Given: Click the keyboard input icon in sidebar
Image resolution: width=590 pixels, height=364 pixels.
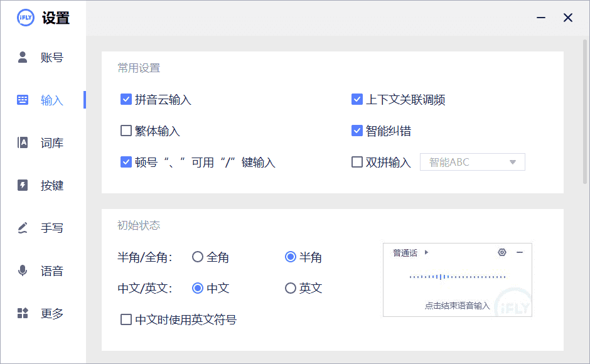Looking at the screenshot, I should pyautogui.click(x=23, y=100).
